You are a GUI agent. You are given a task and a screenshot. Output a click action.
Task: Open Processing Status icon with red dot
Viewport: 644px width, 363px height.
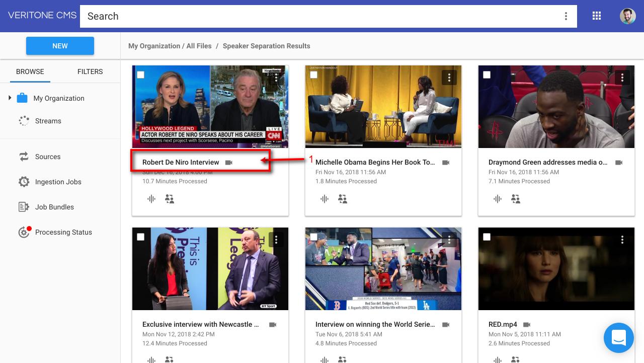coord(24,232)
